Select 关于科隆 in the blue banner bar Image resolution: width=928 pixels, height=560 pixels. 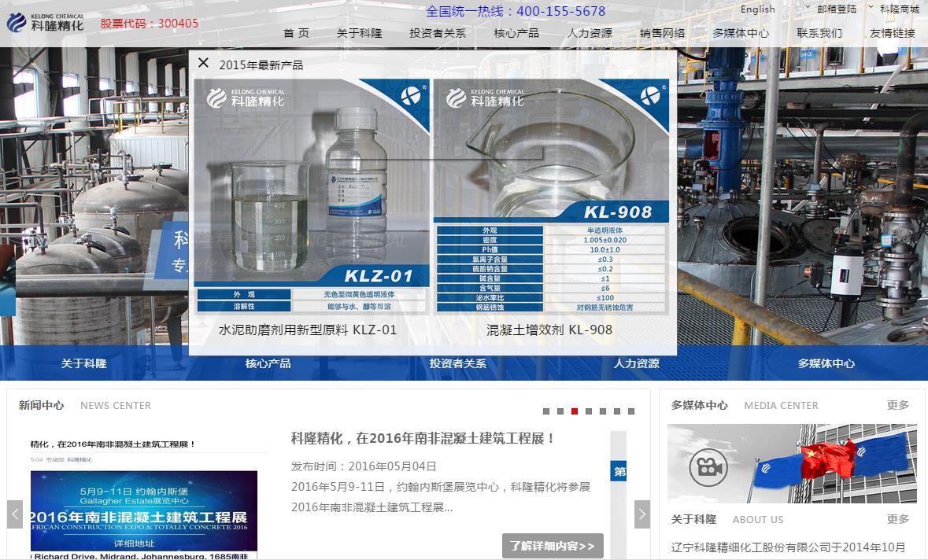pos(84,363)
